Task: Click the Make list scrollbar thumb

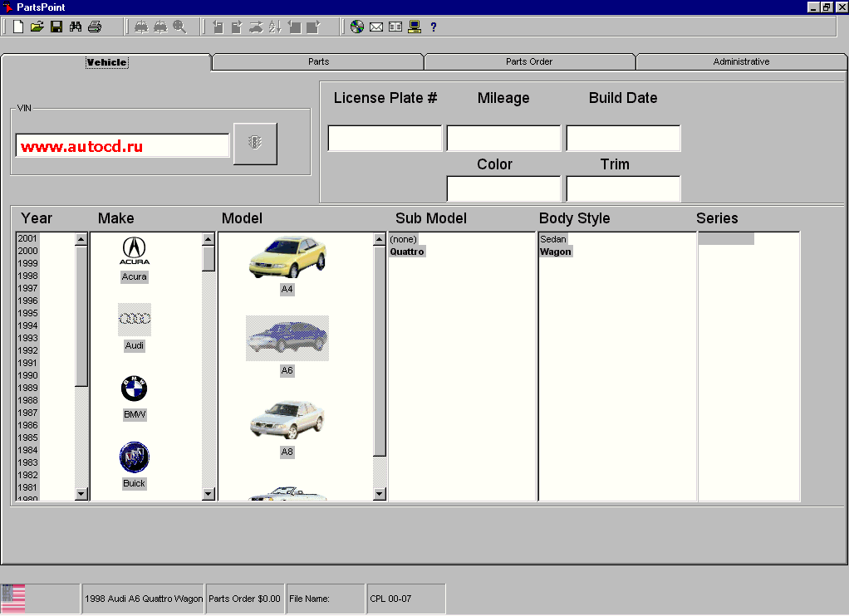Action: [209, 259]
